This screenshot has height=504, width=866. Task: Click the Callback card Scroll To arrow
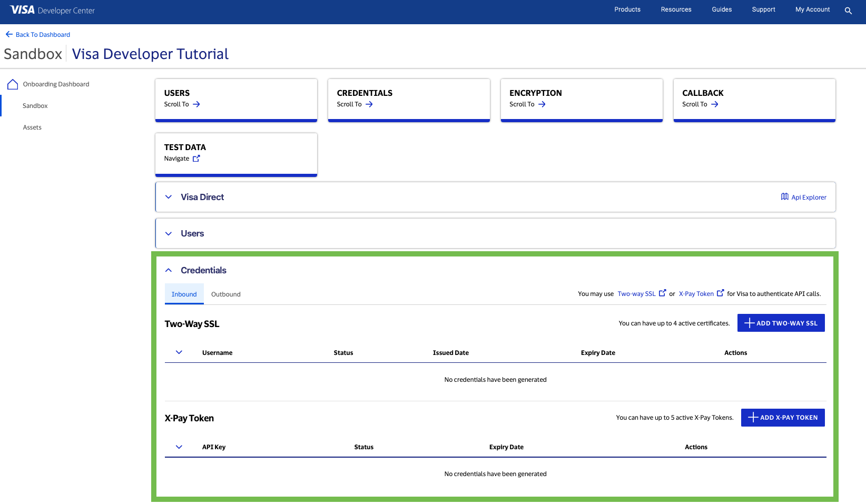click(x=714, y=104)
